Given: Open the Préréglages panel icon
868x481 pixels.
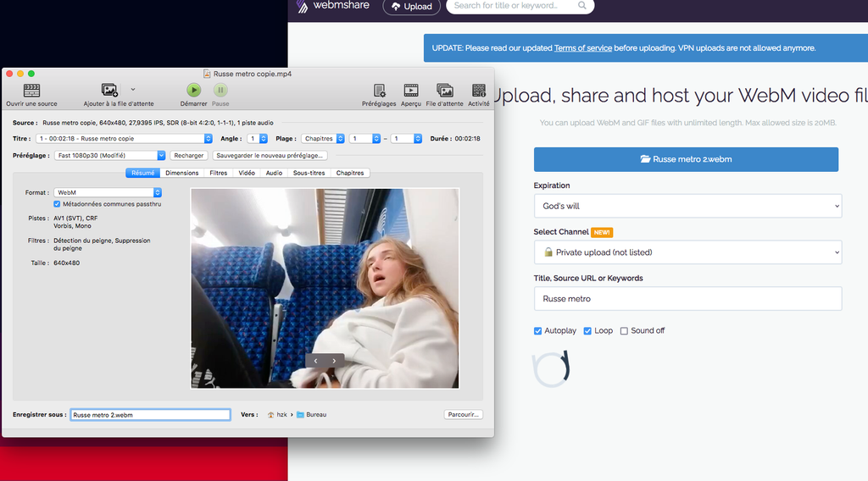Looking at the screenshot, I should point(379,91).
